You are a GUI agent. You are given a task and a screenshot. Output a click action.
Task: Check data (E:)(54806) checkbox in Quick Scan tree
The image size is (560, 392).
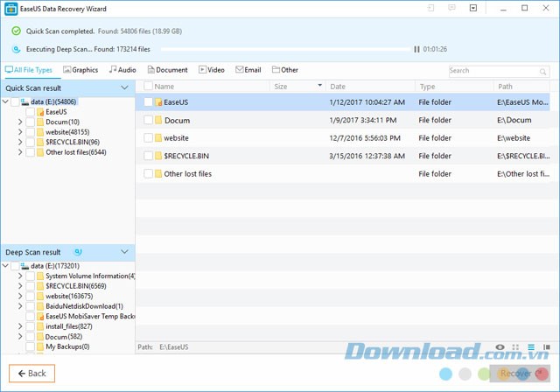15,102
